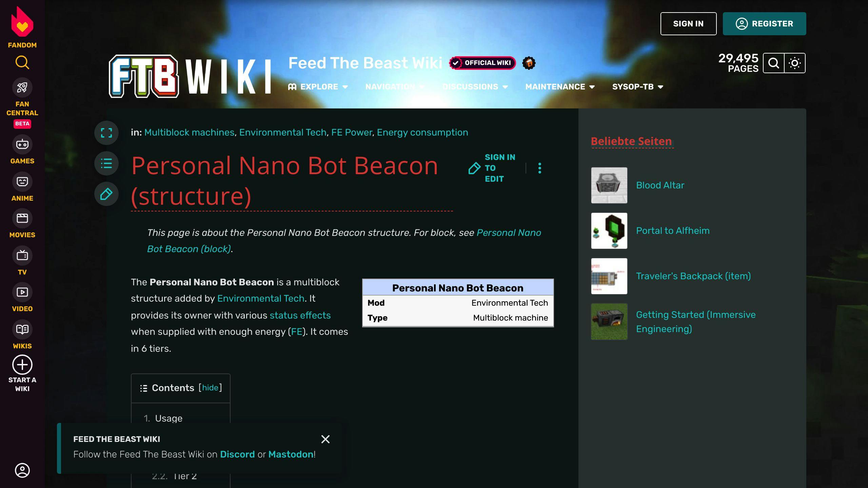The width and height of the screenshot is (868, 488).
Task: Open the Games controller icon
Action: 22,144
